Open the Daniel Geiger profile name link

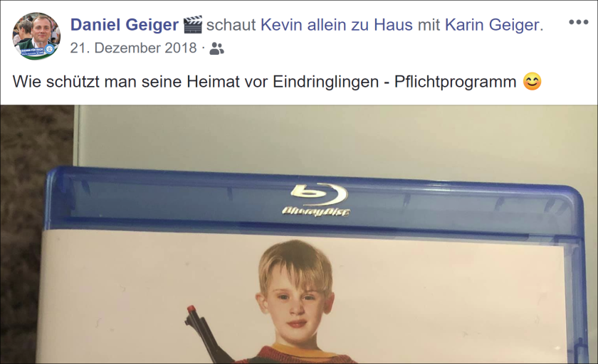(125, 25)
